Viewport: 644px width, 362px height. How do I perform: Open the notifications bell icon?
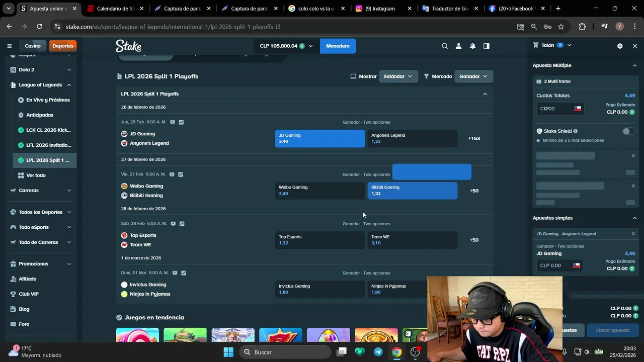click(472, 46)
